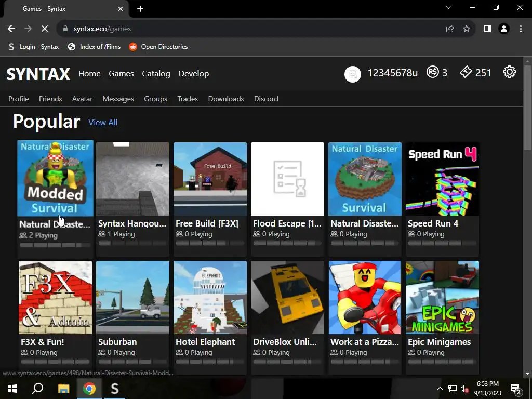This screenshot has width=532, height=399.
Task: Go back with the browser back arrow
Action: click(x=11, y=29)
